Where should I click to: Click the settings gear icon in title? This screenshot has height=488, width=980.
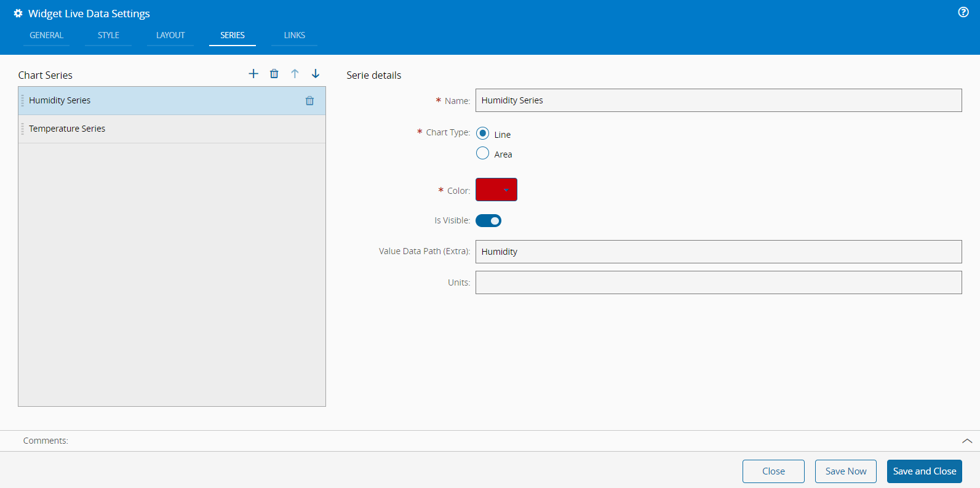click(18, 14)
